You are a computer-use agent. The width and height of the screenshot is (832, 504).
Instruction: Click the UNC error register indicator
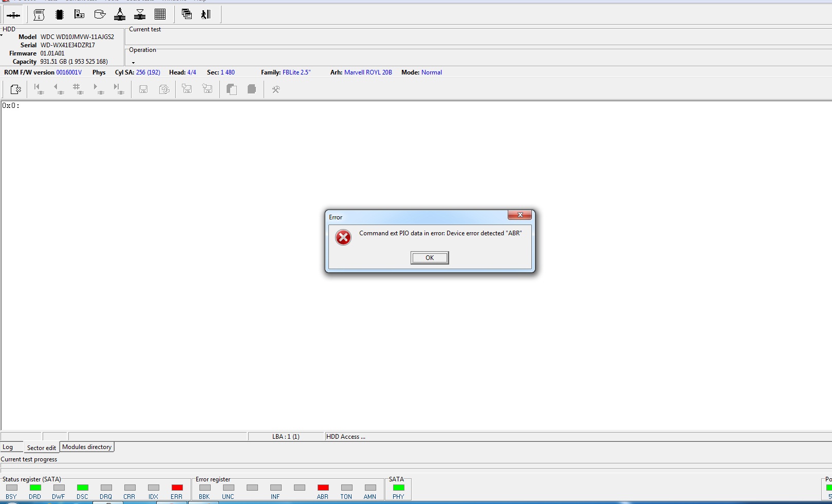coord(229,488)
